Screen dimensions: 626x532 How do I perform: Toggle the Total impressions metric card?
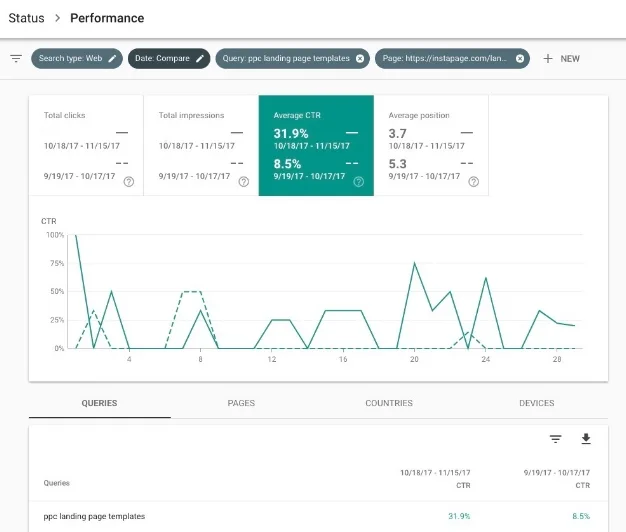click(x=201, y=145)
